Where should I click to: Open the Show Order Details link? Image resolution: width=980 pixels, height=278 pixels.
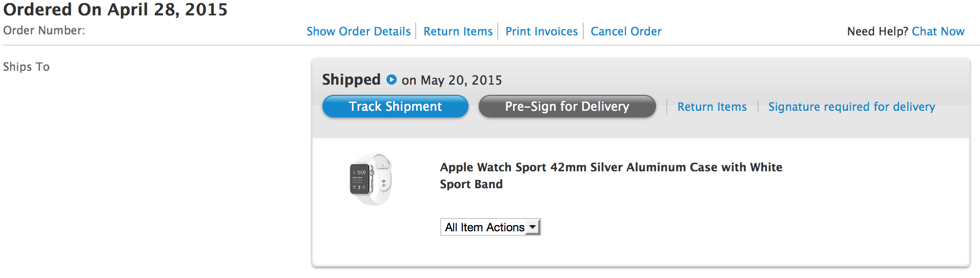(358, 31)
